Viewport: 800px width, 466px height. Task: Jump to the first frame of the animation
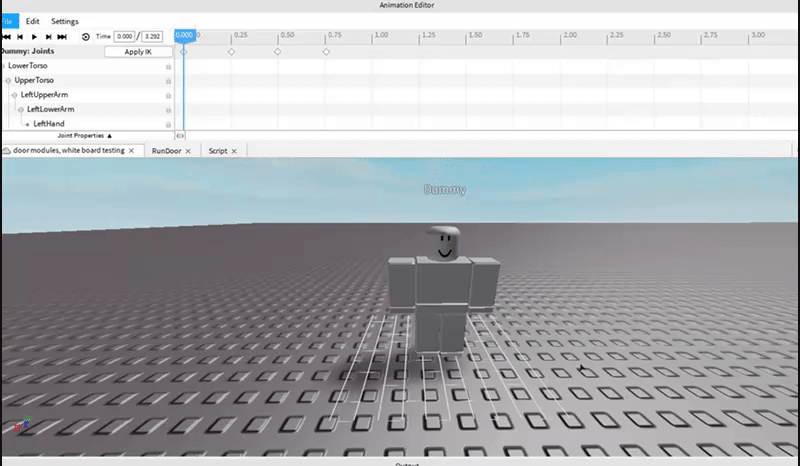[6, 37]
